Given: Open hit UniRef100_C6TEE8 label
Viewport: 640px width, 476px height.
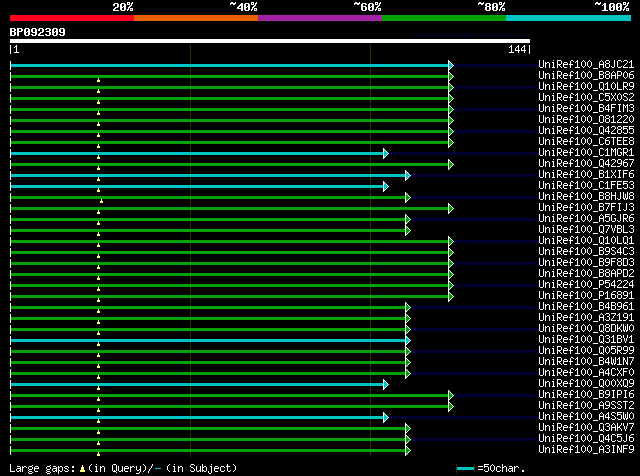Looking at the screenshot, I should (x=586, y=141).
